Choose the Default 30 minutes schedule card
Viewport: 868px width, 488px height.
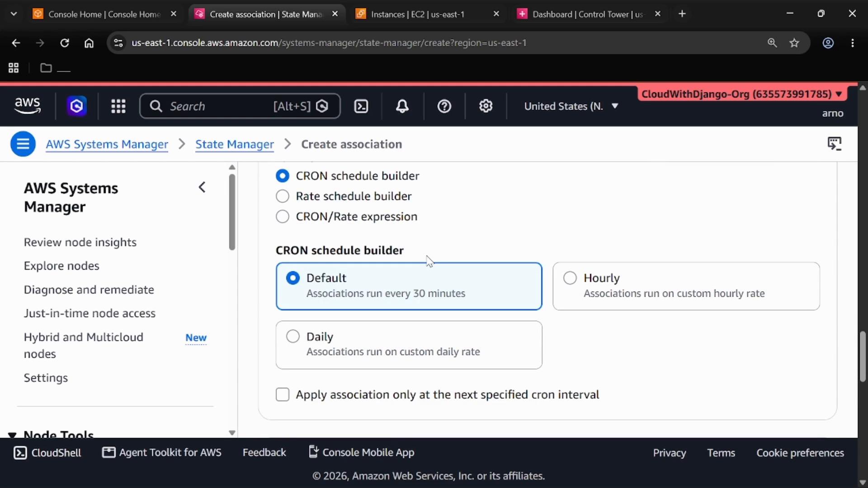coord(409,286)
